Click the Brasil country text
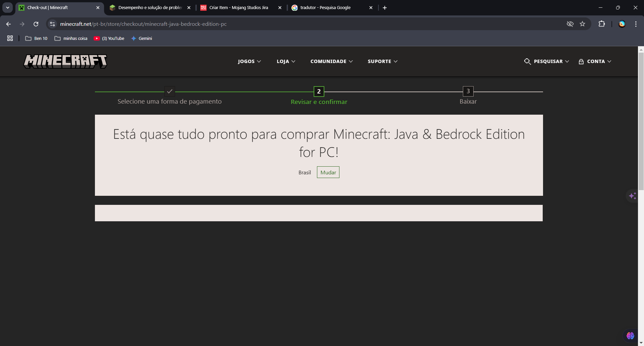644x346 pixels. click(x=305, y=173)
